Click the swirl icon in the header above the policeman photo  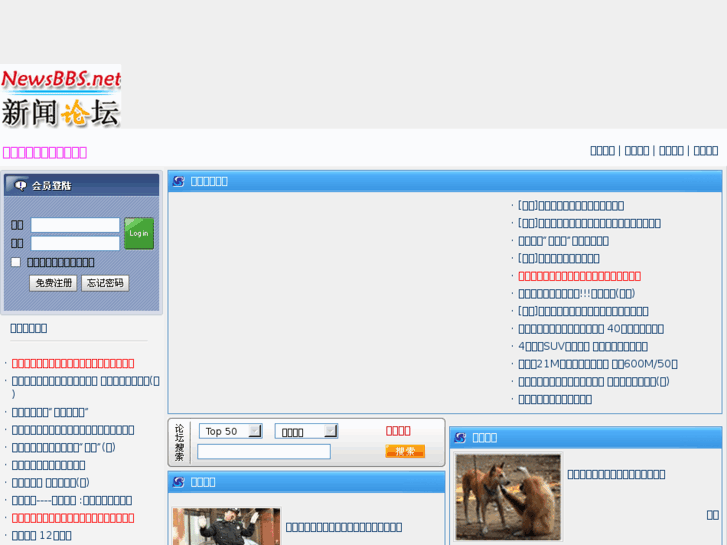(179, 482)
